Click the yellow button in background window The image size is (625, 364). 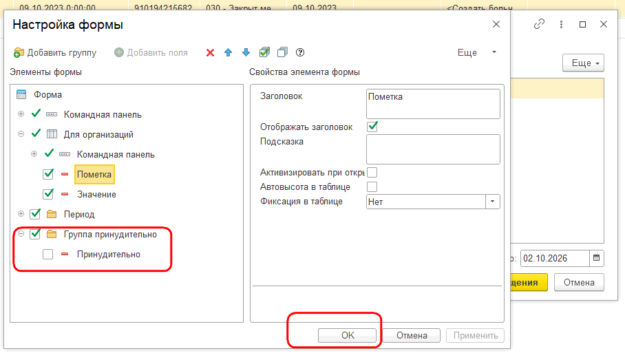(x=529, y=282)
